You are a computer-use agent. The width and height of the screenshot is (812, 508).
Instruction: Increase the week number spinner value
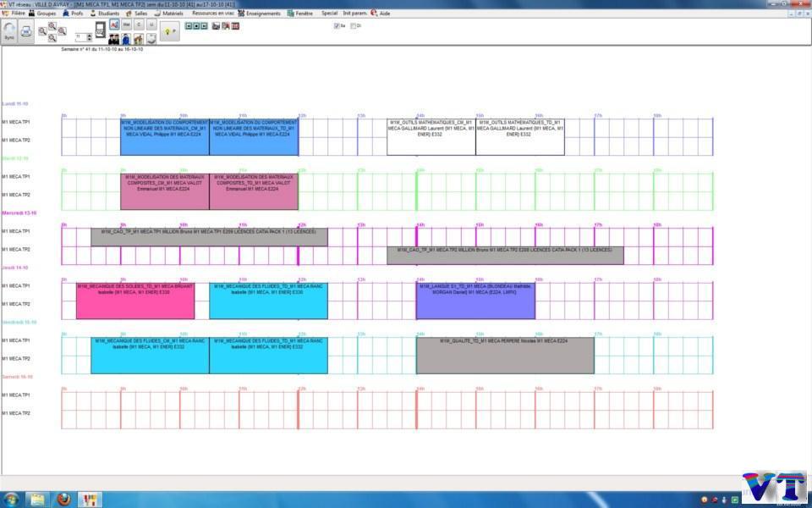[90, 35]
